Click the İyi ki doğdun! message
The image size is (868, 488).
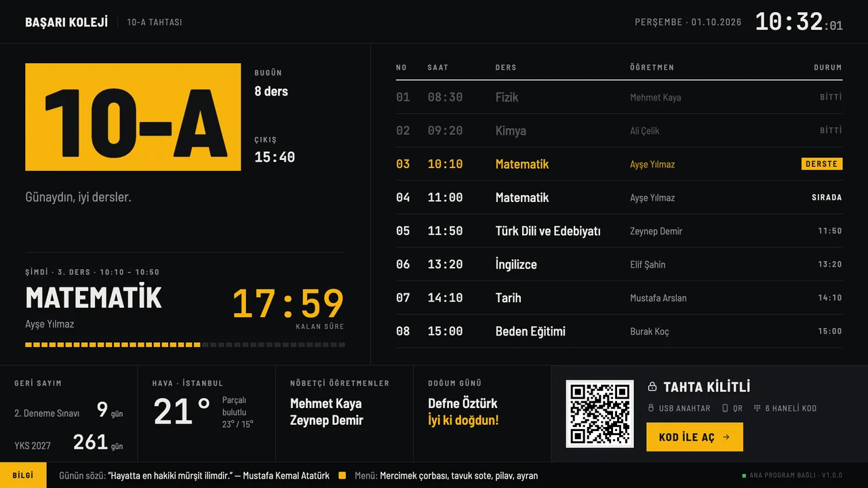pyautogui.click(x=463, y=420)
